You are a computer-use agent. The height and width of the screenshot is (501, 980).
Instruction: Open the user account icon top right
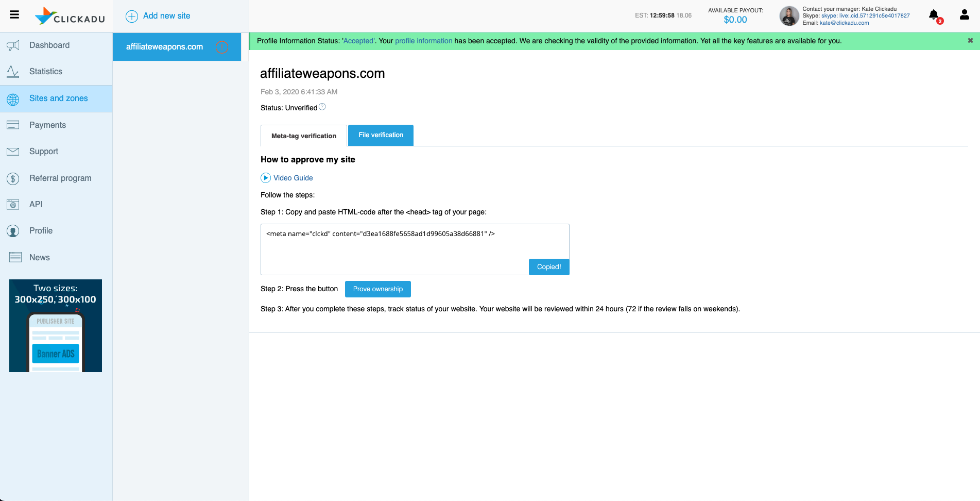[x=964, y=15]
